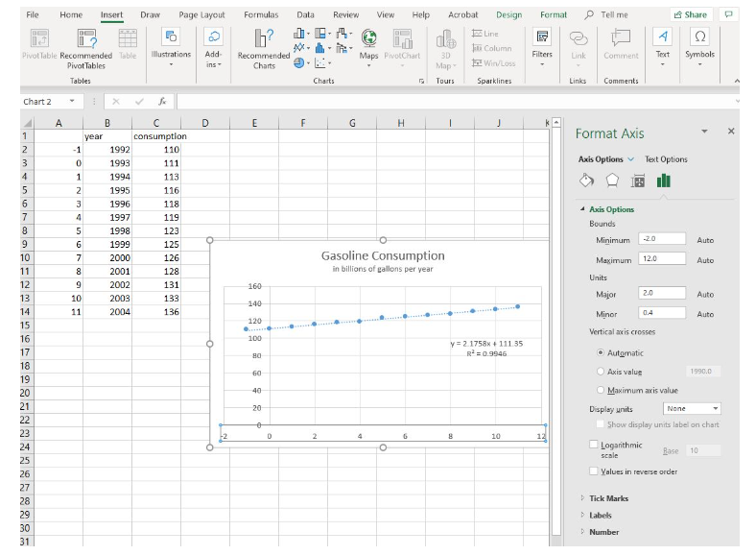Image resolution: width=756 pixels, height=555 pixels.
Task: Open the Illustrations menu icon
Action: pos(171,37)
